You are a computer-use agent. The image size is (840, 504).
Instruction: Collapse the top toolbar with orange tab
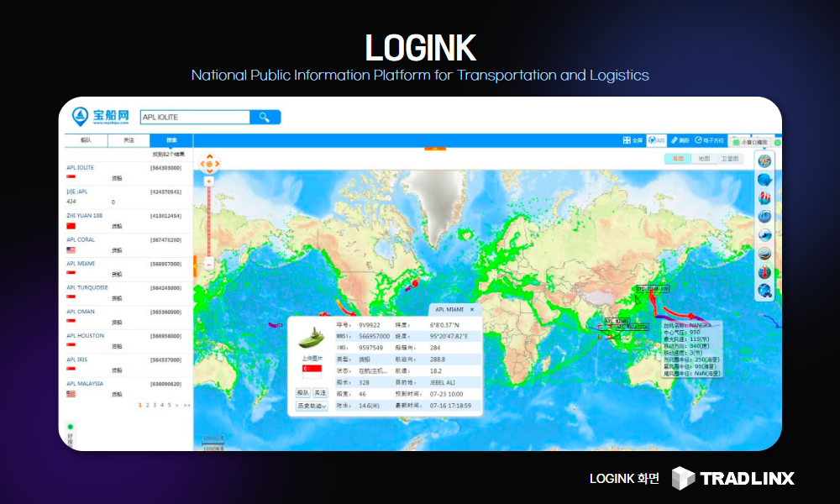click(435, 149)
